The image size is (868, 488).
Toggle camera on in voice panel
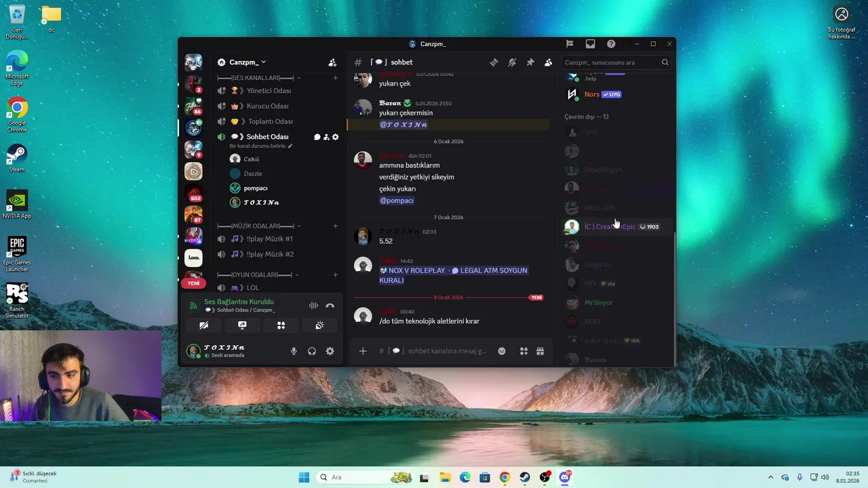(x=203, y=325)
